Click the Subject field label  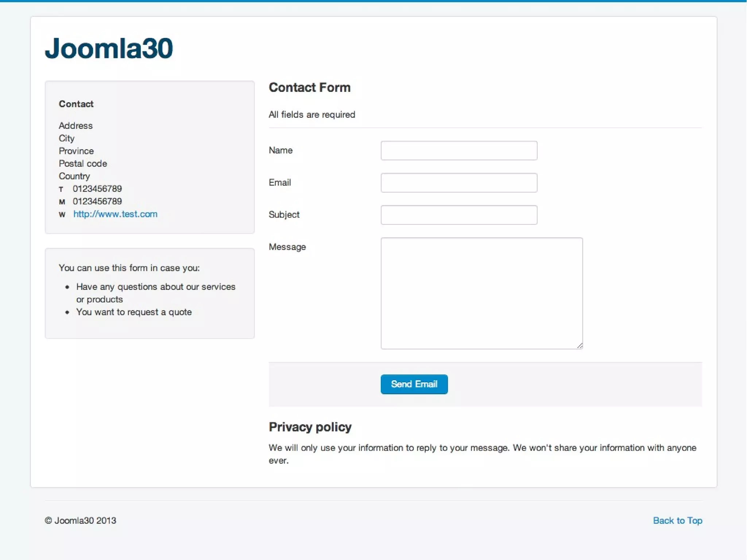284,215
